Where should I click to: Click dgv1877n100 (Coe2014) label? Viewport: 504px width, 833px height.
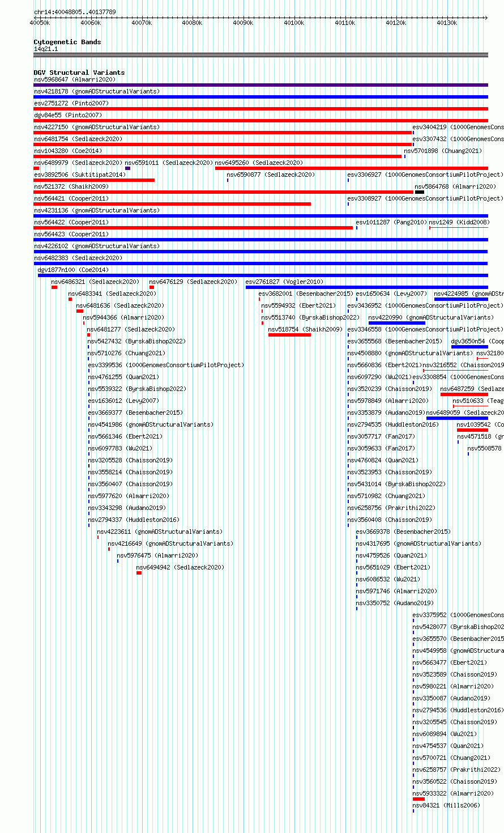[x=74, y=270]
